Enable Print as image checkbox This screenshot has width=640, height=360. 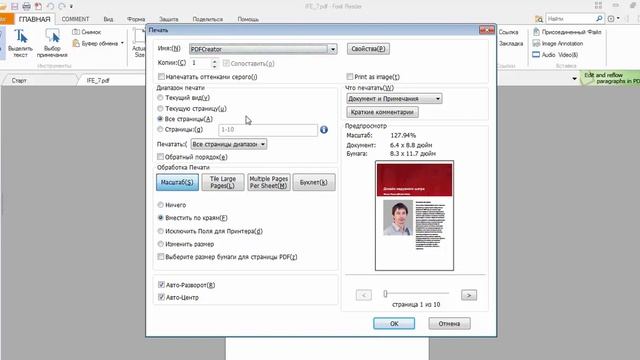(x=350, y=77)
